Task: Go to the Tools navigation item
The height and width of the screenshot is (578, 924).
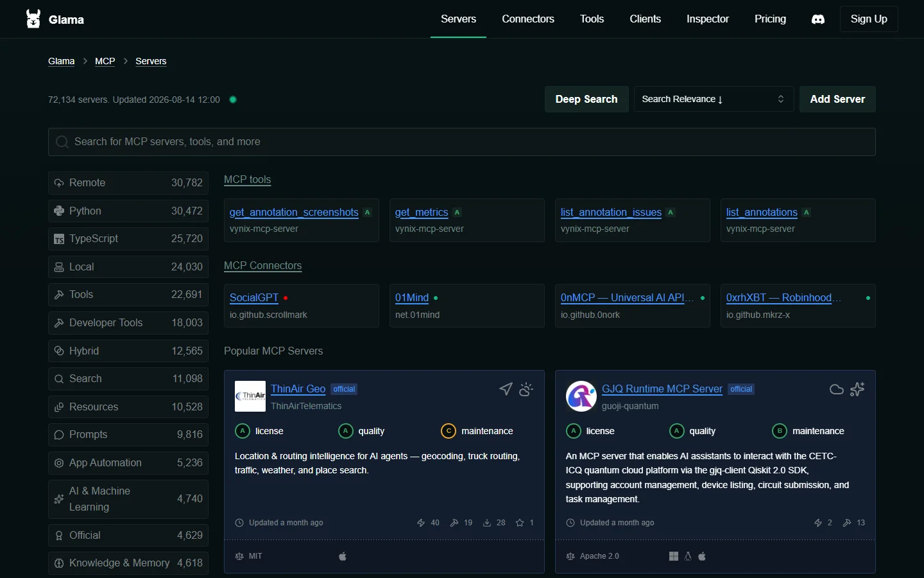Action: point(592,19)
